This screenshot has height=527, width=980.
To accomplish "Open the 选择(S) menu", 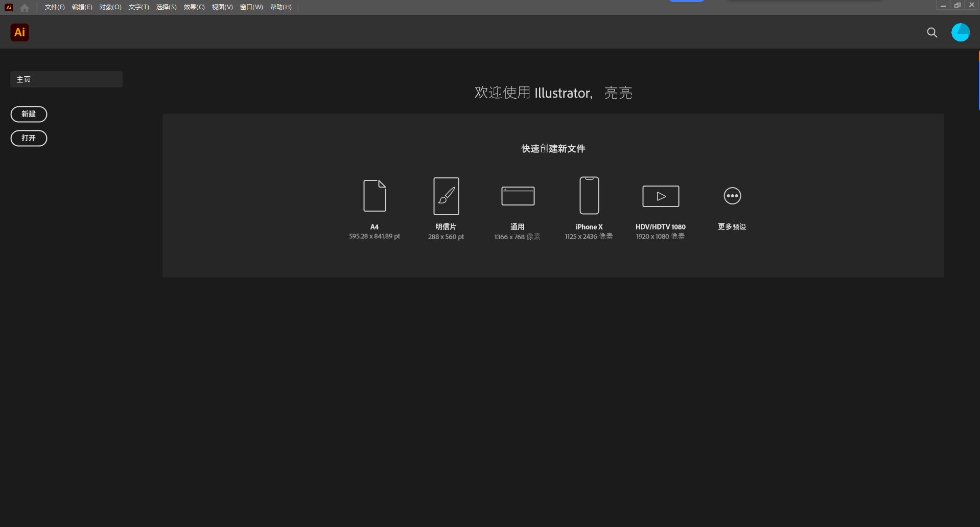I will [x=166, y=7].
